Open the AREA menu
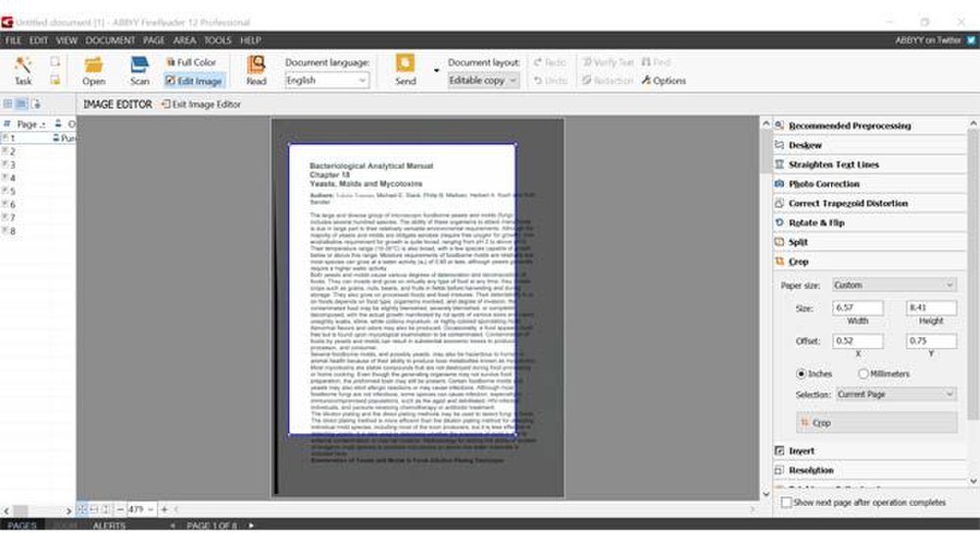This screenshot has height=545, width=980. 184,40
